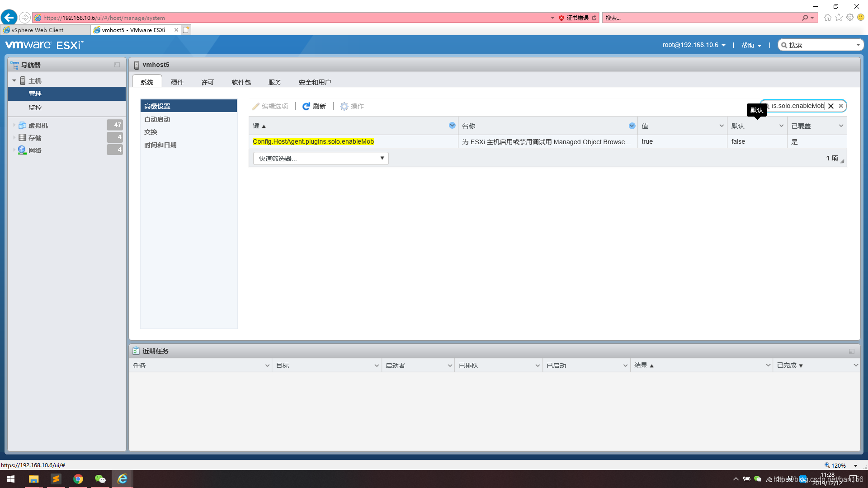The height and width of the screenshot is (488, 868).
Task: Minimize the 导航器 navigator panel
Action: pos(117,65)
